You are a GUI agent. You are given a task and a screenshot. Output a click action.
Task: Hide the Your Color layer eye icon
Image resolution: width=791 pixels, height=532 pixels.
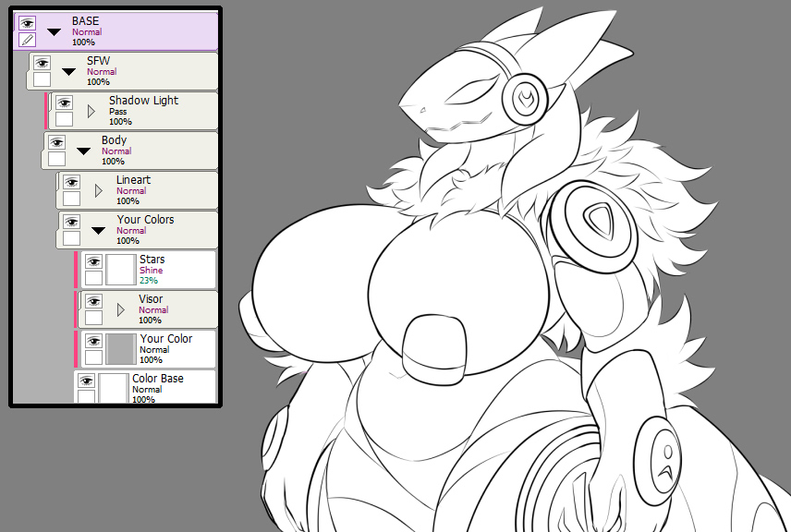tap(94, 341)
